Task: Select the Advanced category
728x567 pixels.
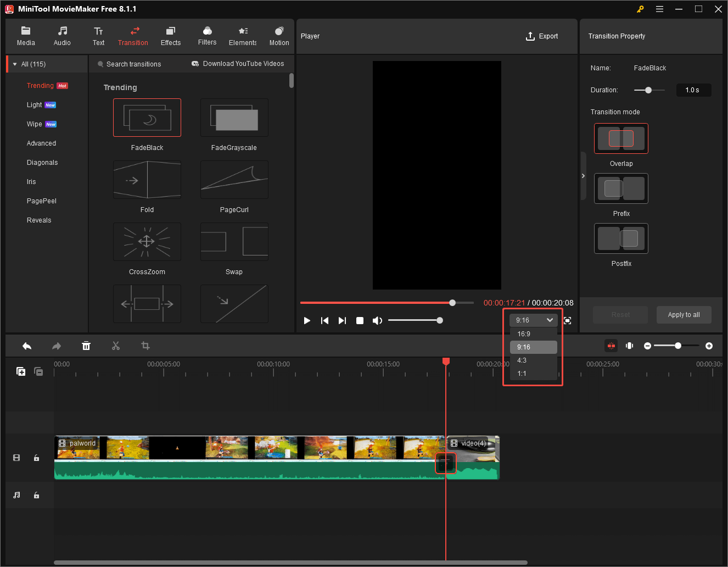Action: pyautogui.click(x=41, y=143)
